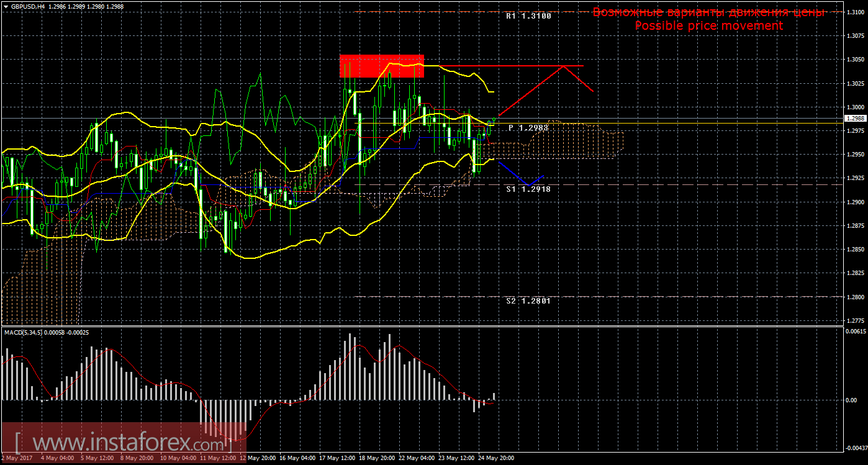Viewport: 868px width, 465px height.
Task: Select the red resistance zone rectangle
Action: coord(381,66)
